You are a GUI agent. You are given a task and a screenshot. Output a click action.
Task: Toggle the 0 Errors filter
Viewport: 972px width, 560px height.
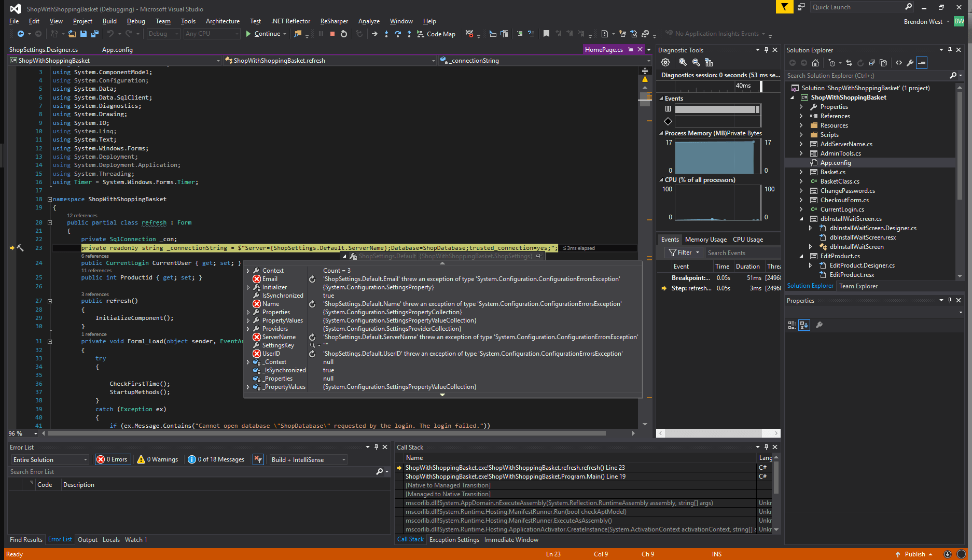pos(113,459)
